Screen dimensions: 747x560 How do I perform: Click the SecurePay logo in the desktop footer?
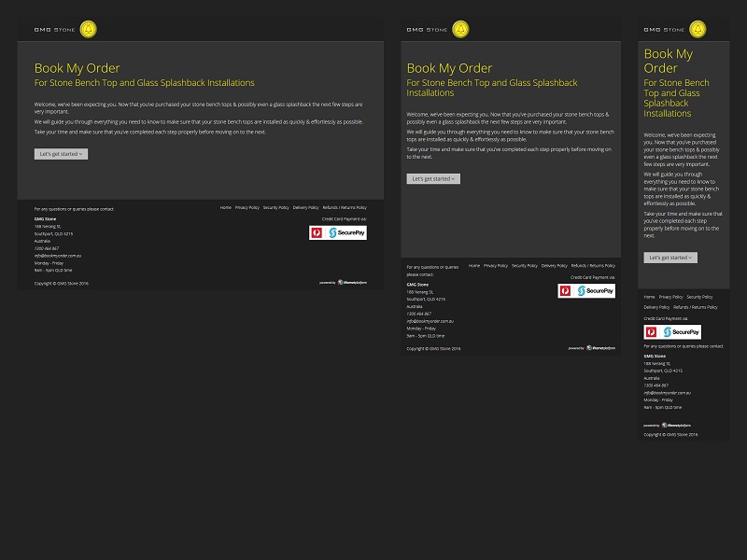[x=345, y=232]
